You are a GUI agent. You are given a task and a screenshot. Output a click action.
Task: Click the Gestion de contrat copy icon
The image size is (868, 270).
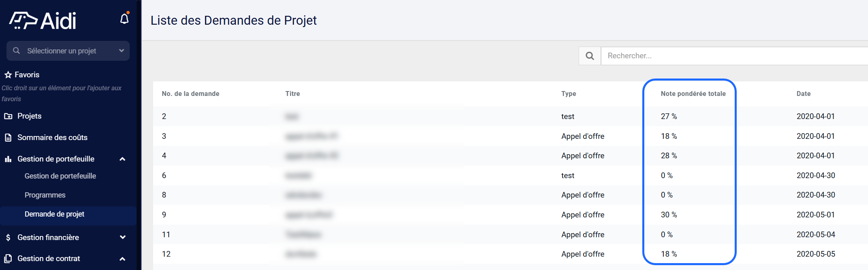click(x=8, y=259)
